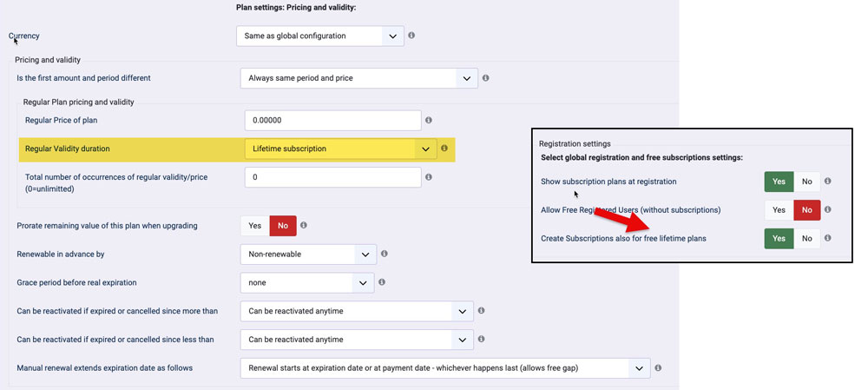Open the first amount and period different dropdown
Screen dimensions: 868x390
(x=358, y=78)
